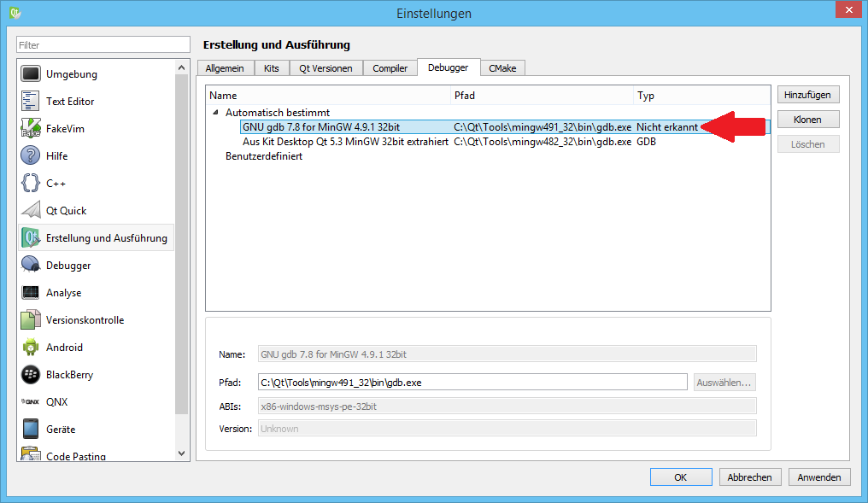This screenshot has height=503, width=868.
Task: Open the Qt Versionen tab
Action: click(325, 68)
